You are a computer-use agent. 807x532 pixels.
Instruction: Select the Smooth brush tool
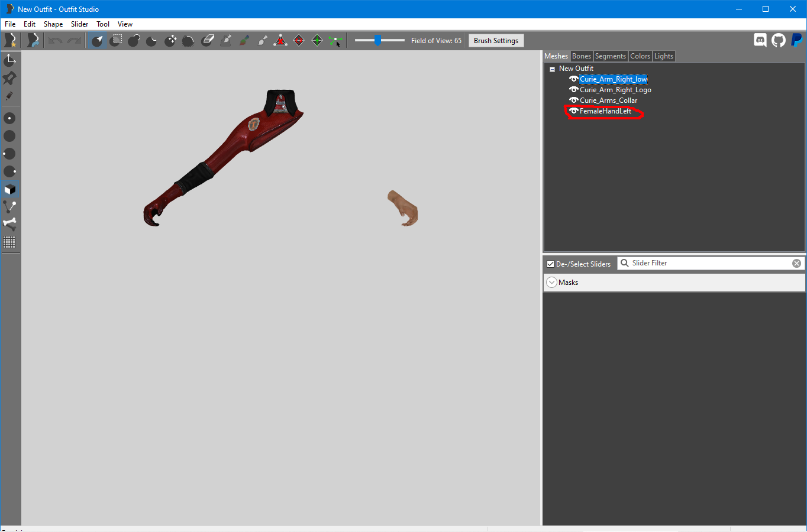188,40
